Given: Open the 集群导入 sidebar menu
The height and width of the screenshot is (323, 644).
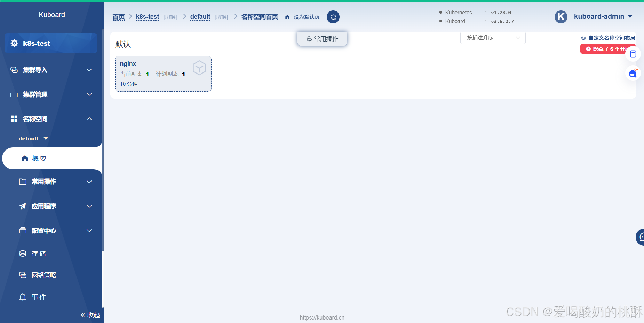Looking at the screenshot, I should click(x=51, y=70).
